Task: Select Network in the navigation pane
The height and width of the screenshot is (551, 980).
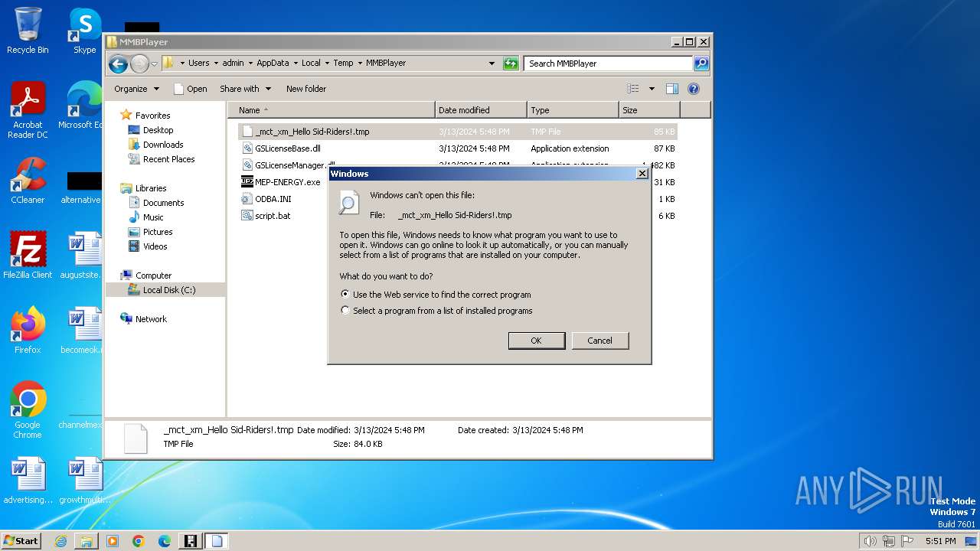Action: (x=151, y=319)
